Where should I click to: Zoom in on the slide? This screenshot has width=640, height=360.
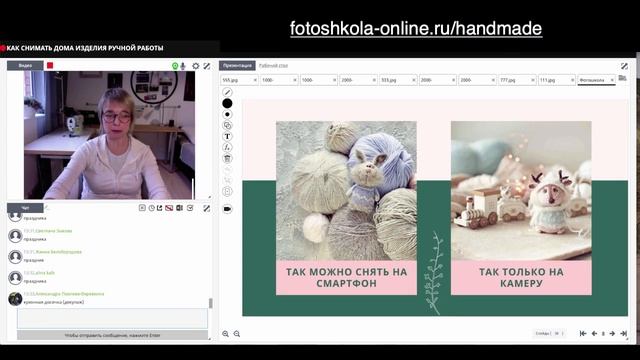click(225, 334)
